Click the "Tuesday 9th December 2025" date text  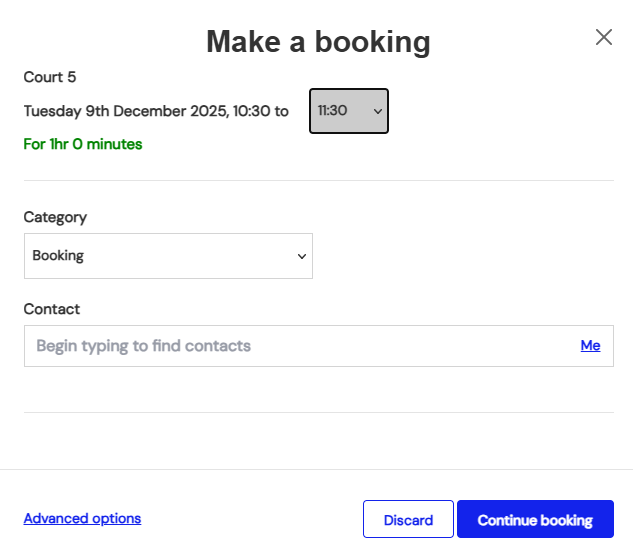point(125,111)
